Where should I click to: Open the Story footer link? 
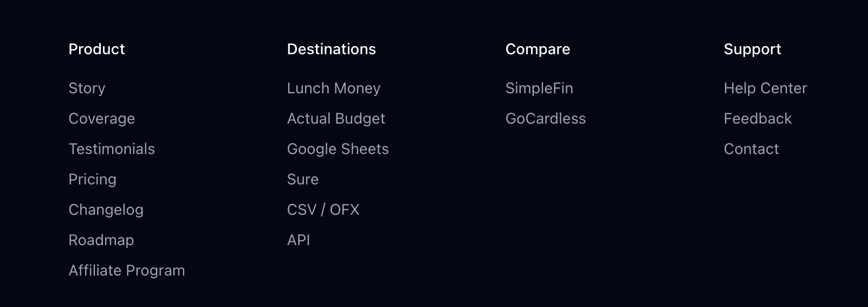pos(87,88)
